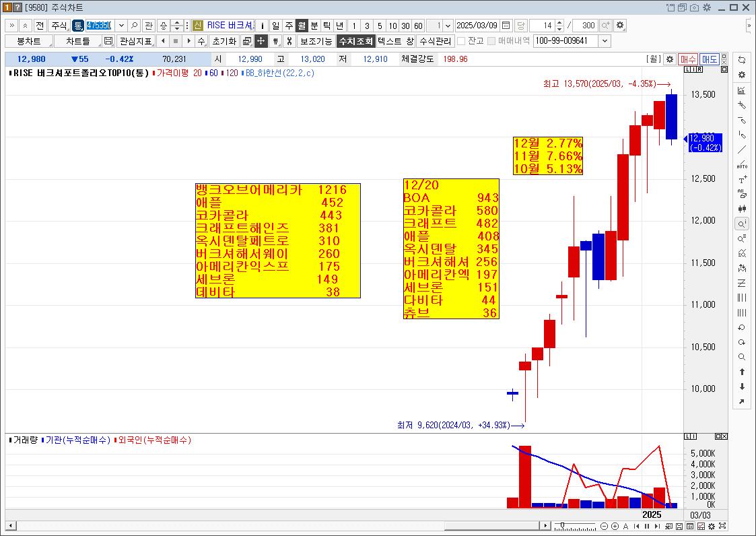Click the fullscreen expand icon at bottom right
Image resolution: width=756 pixels, height=536 pixels.
(x=722, y=527)
